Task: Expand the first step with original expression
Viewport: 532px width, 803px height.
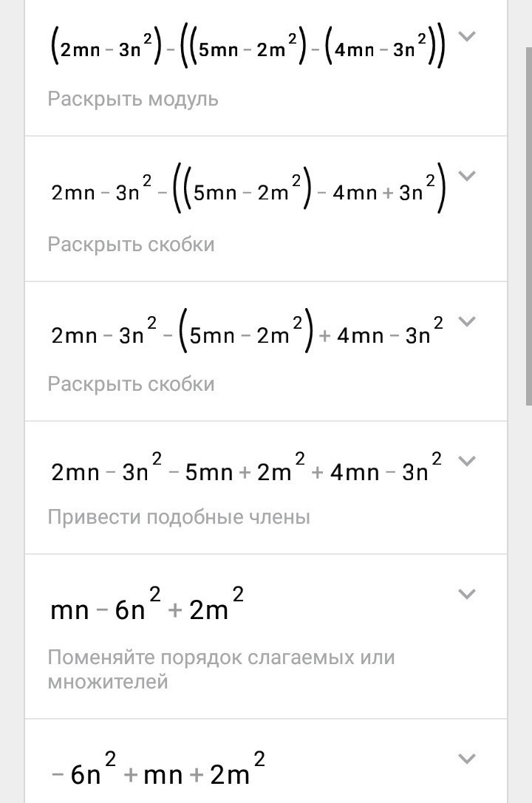Action: pos(466,36)
